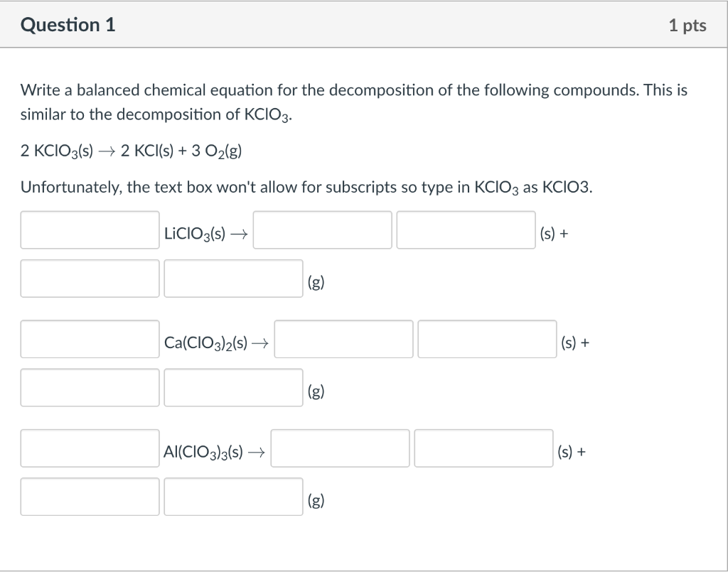Click the Question 1 header bar
This screenshot has width=728, height=572.
364,23
